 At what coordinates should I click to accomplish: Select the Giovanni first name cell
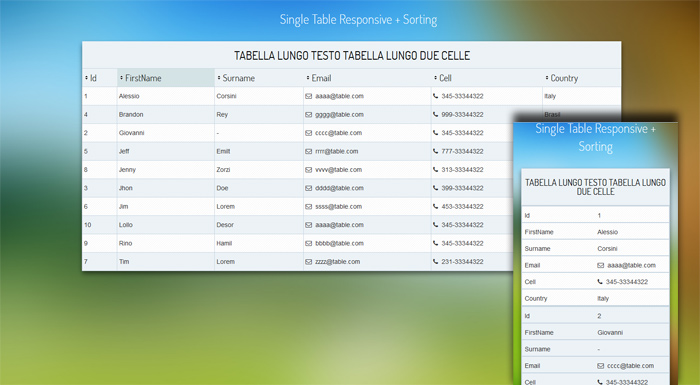[x=166, y=133]
